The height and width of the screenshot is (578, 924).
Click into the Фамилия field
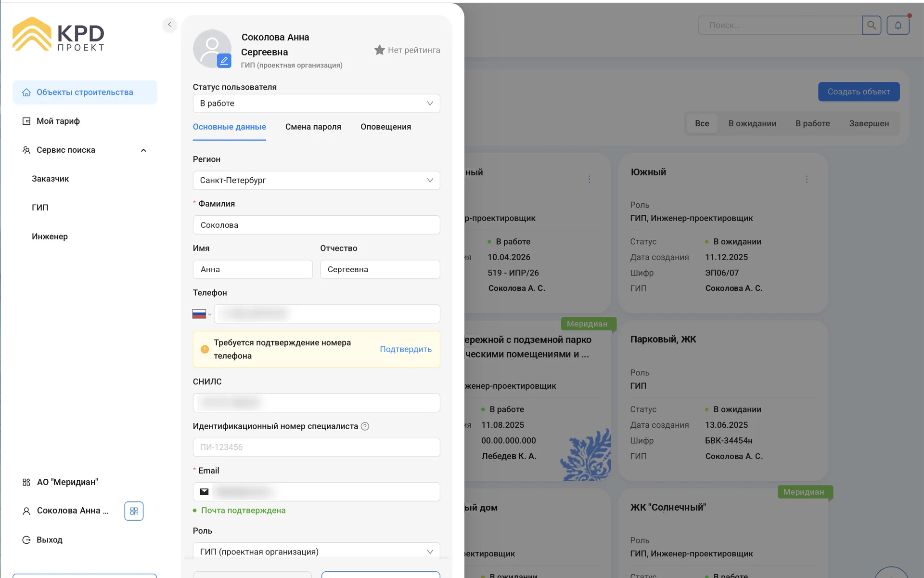click(x=316, y=225)
